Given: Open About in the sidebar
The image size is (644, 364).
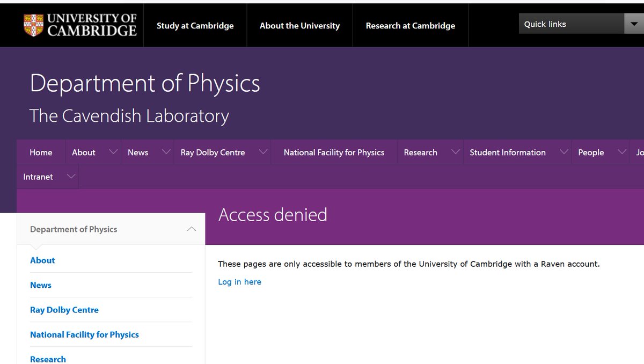Looking at the screenshot, I should click(42, 260).
